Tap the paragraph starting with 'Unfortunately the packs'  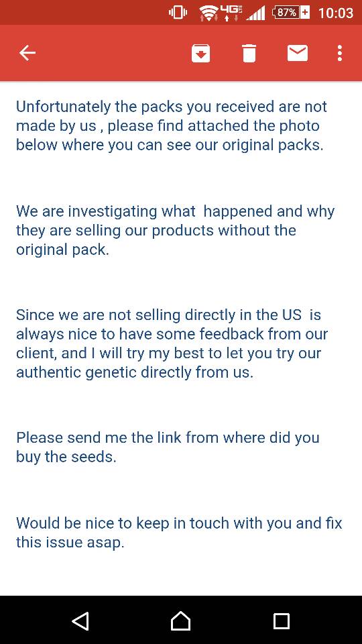pos(172,125)
